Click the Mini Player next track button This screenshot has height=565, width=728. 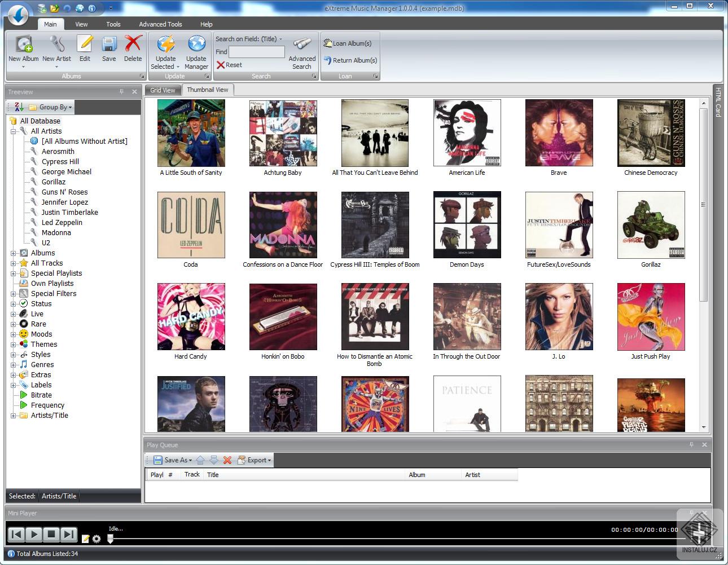[x=68, y=534]
